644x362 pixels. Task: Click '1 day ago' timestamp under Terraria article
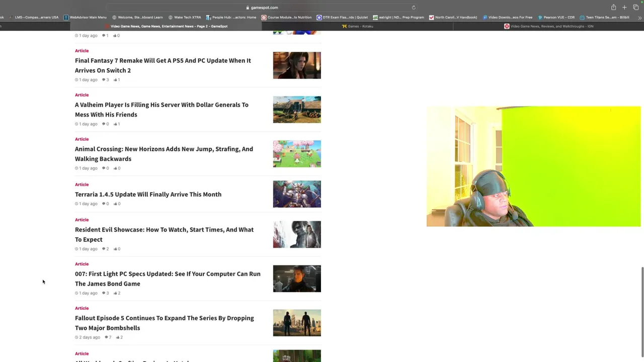point(86,204)
